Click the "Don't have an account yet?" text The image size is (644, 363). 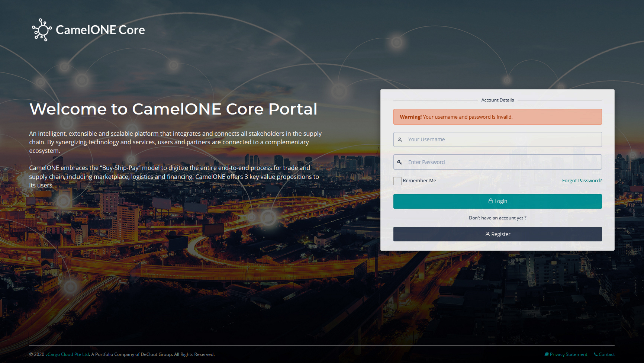(498, 218)
